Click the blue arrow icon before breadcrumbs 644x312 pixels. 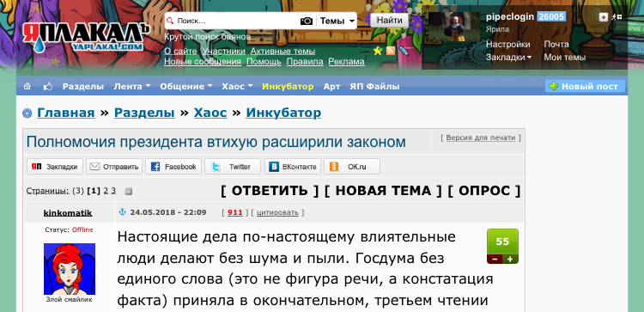click(x=27, y=113)
